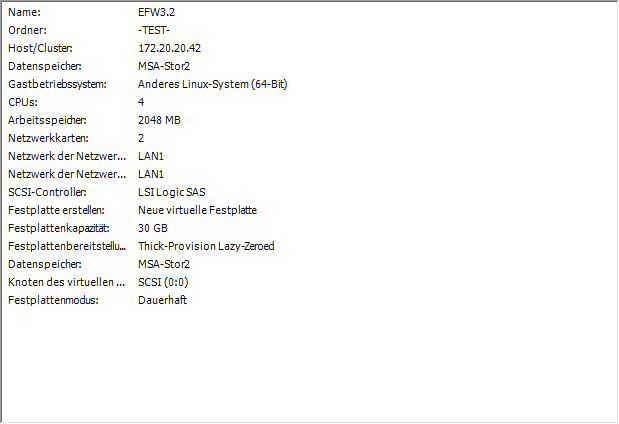Select the Arbeitsspeicher label

coord(46,120)
